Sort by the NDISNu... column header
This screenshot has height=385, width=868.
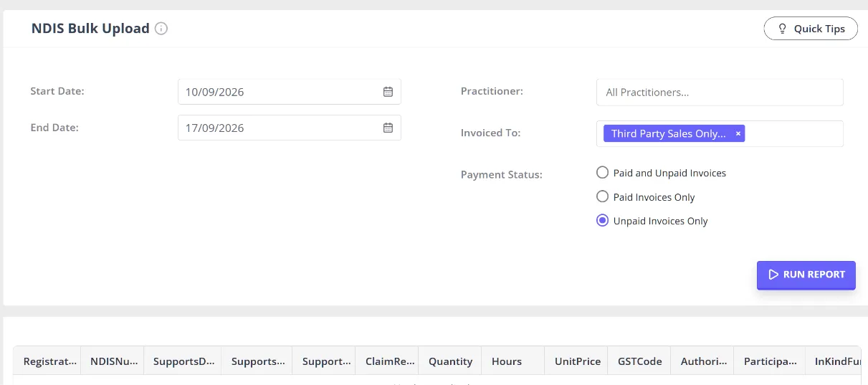pos(113,361)
